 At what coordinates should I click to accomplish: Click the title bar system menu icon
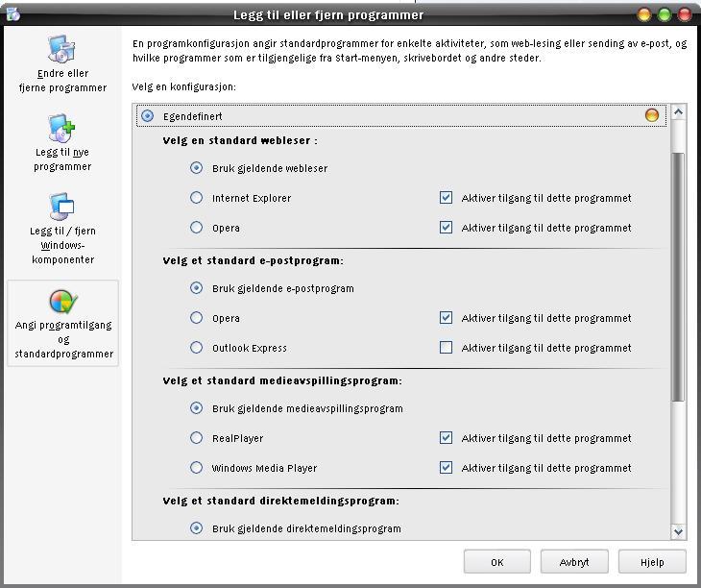pos(12,13)
